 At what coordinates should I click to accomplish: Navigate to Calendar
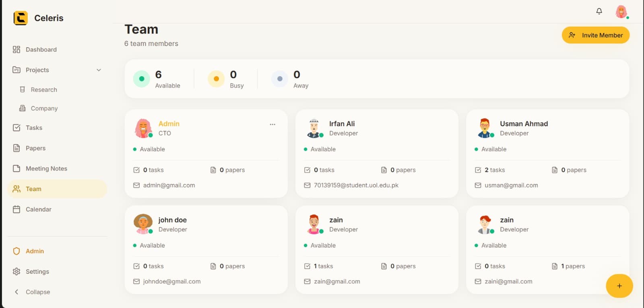(x=38, y=209)
